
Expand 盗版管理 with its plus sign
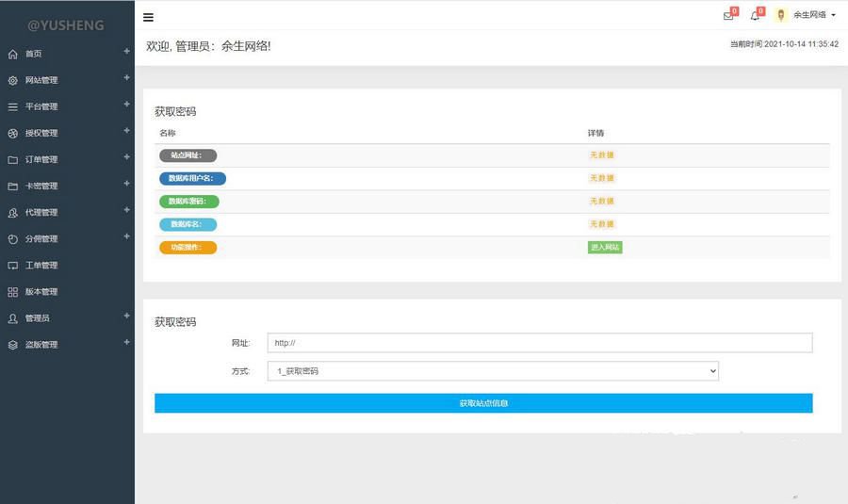pyautogui.click(x=126, y=342)
